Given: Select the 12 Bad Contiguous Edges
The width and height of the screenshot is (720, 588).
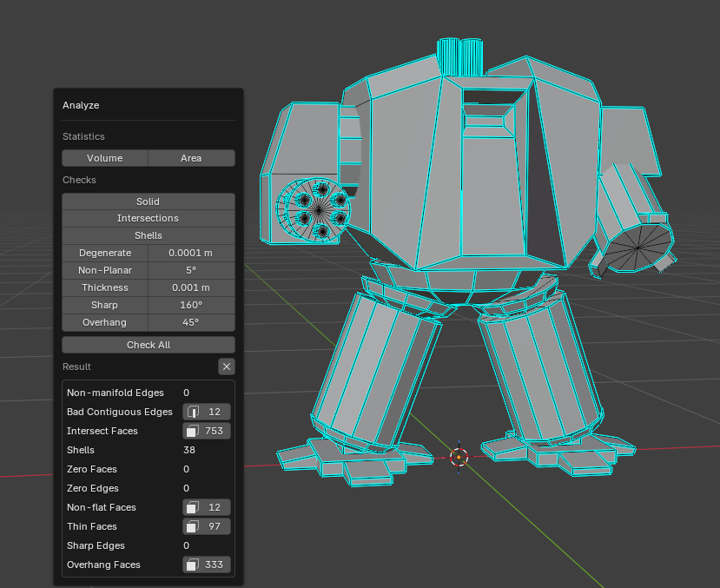Looking at the screenshot, I should (x=207, y=412).
